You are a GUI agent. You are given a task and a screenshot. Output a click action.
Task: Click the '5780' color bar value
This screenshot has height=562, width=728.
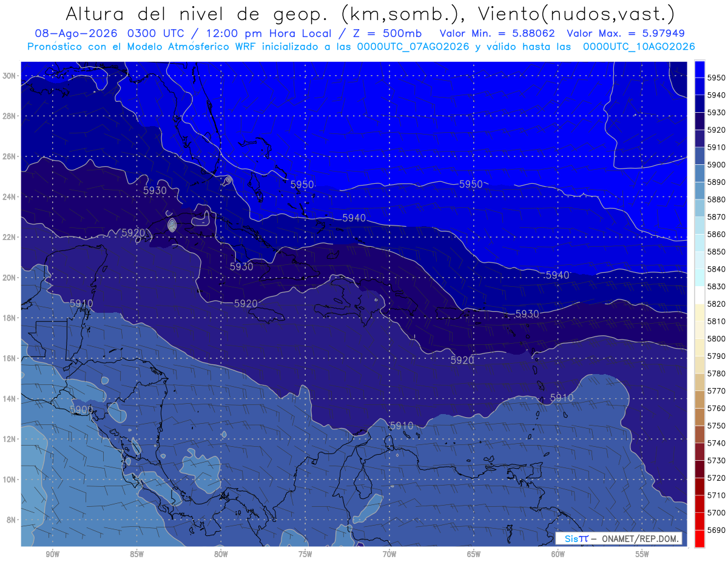(718, 373)
